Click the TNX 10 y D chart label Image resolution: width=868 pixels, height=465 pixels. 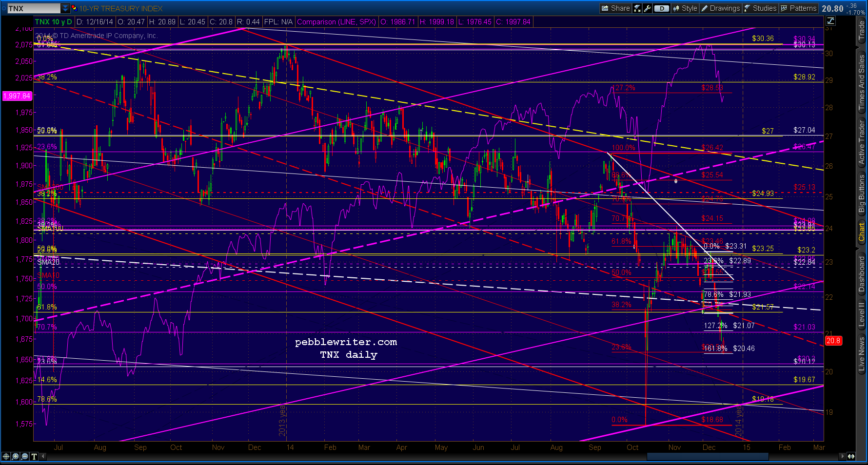[54, 21]
